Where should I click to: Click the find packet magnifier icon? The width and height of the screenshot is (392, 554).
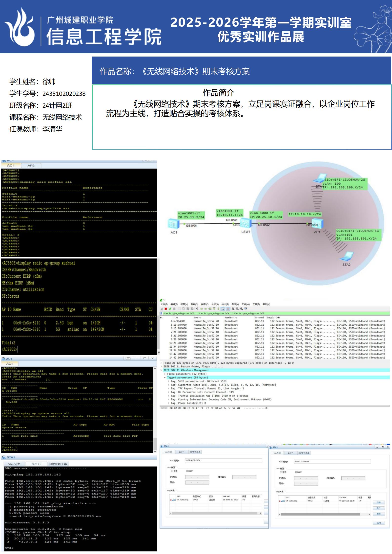[x=197, y=309]
